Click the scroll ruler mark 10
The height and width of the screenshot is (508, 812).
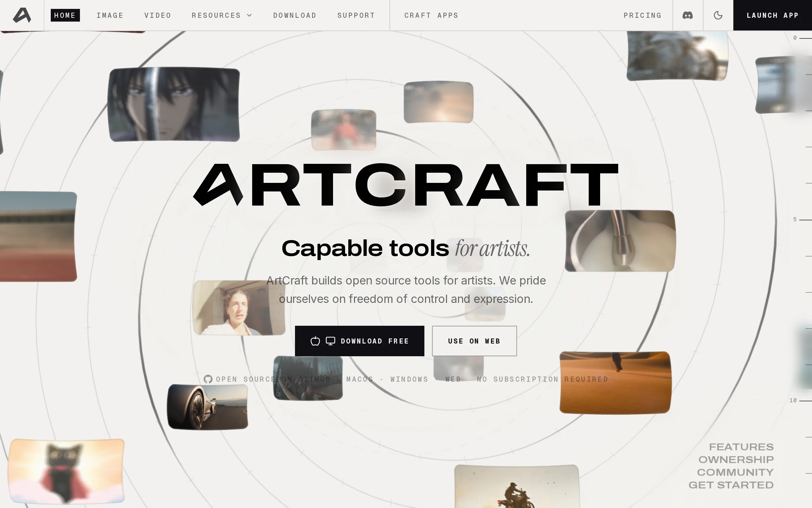tap(800, 400)
